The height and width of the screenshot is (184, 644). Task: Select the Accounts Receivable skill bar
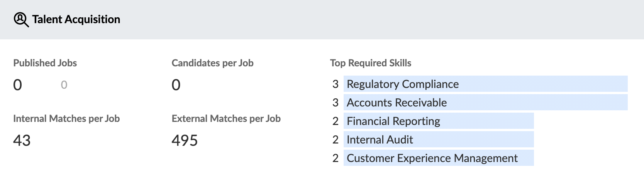coord(485,102)
